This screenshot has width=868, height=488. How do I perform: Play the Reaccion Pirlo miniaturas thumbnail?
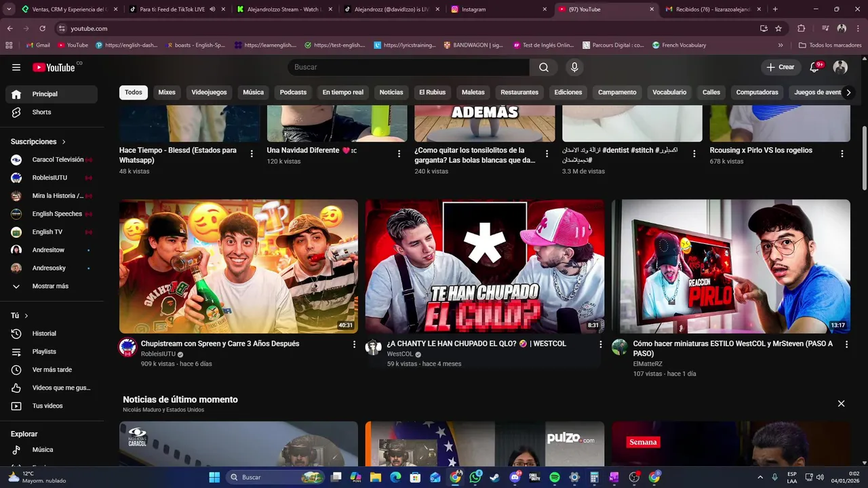[731, 266]
